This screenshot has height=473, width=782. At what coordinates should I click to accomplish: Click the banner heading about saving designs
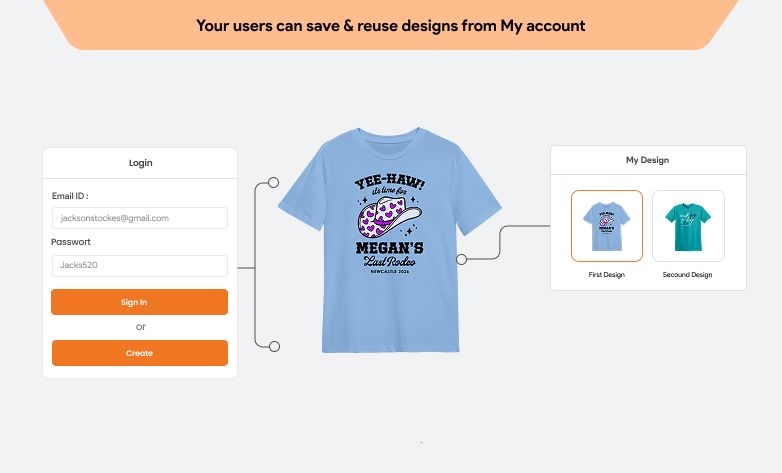tap(391, 25)
